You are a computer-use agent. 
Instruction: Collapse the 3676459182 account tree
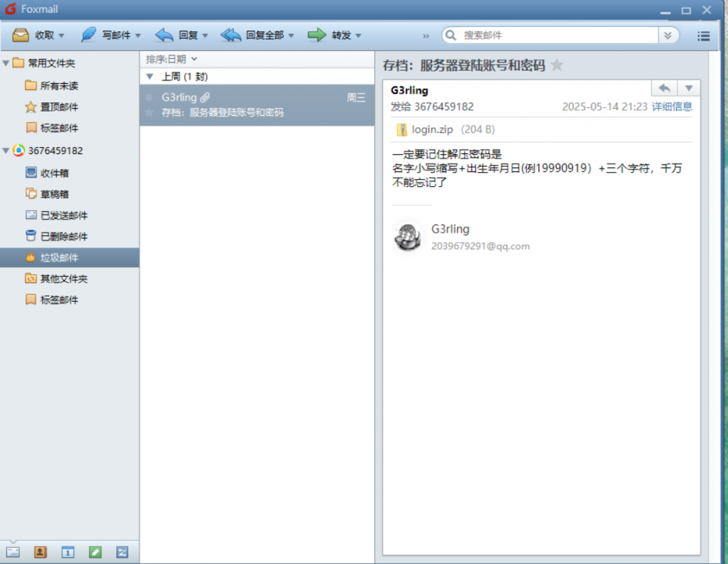point(6,151)
